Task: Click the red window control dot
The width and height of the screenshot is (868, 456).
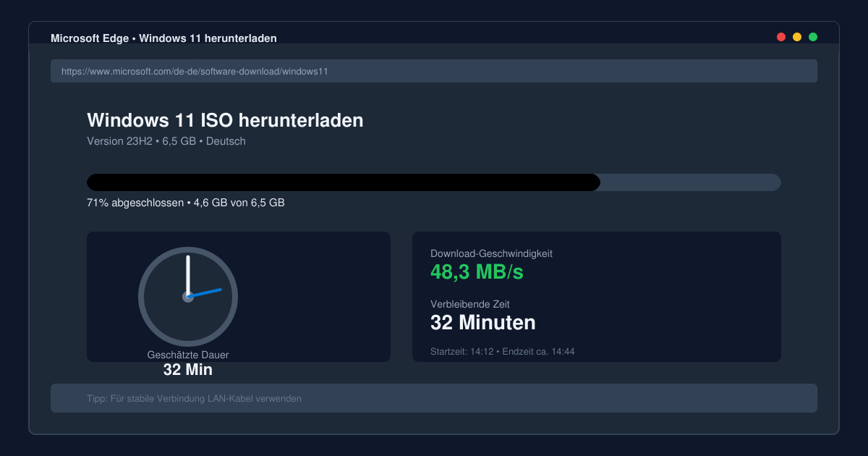Action: click(781, 37)
